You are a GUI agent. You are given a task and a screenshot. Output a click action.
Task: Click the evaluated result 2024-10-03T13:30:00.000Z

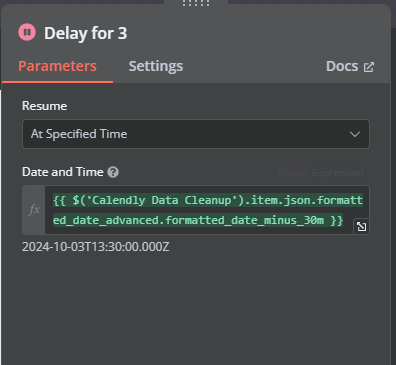coord(96,247)
